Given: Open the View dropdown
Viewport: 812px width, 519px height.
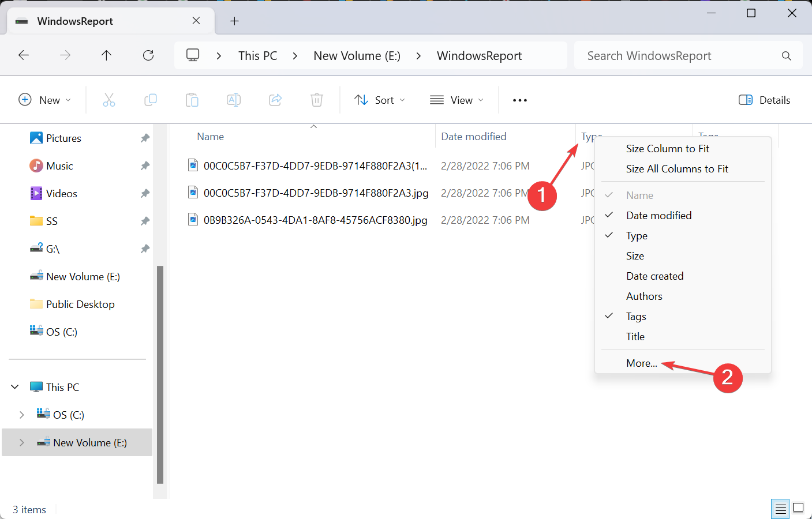Looking at the screenshot, I should (457, 100).
